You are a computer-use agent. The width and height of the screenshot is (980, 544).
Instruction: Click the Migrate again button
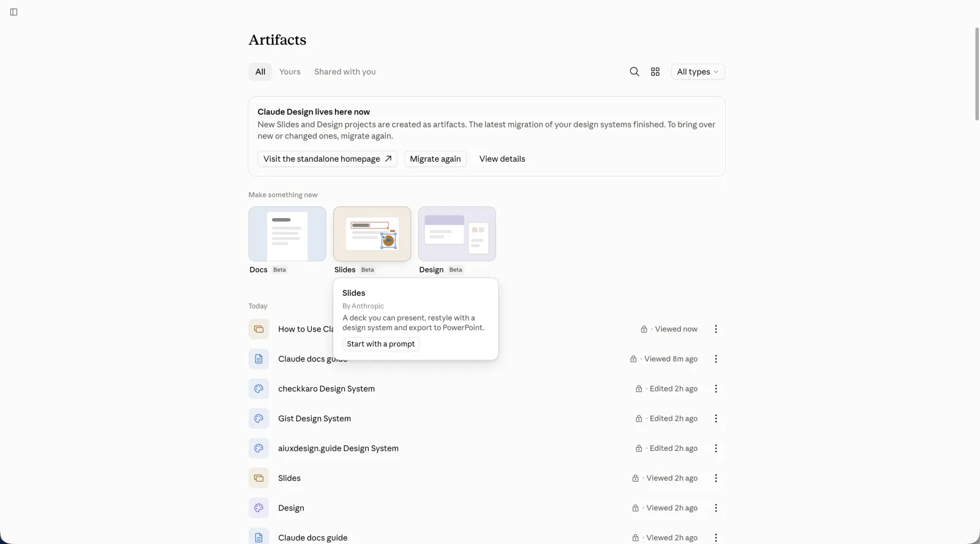click(x=435, y=159)
